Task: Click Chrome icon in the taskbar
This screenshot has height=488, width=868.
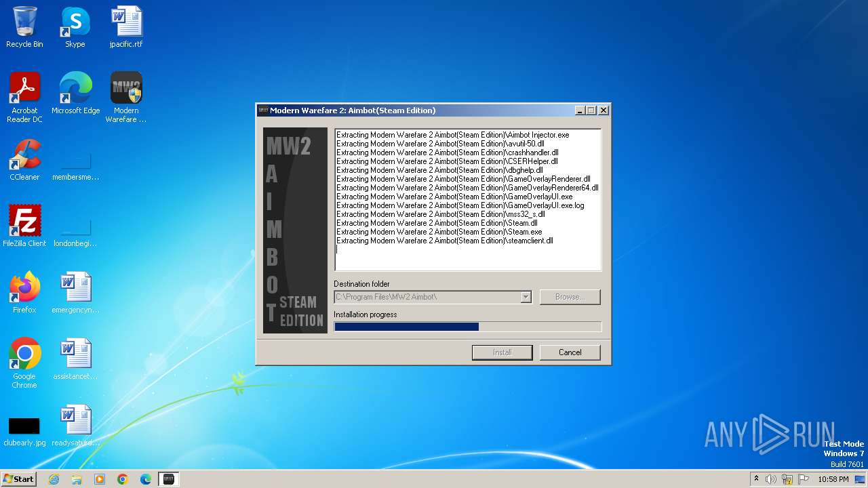Action: 123,479
